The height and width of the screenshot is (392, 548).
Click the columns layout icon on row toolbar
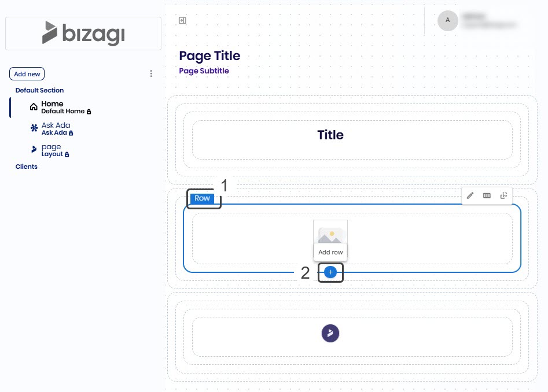487,195
